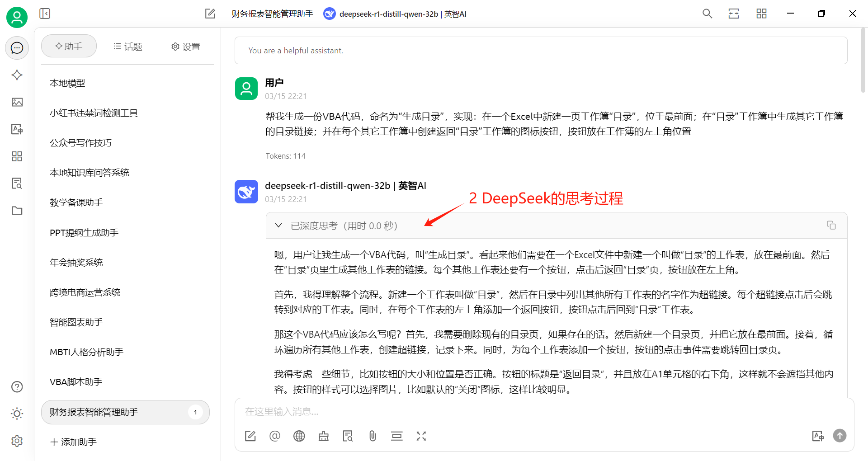Edit the 'You are a helpful assistant' prompt
The width and height of the screenshot is (868, 461).
541,51
